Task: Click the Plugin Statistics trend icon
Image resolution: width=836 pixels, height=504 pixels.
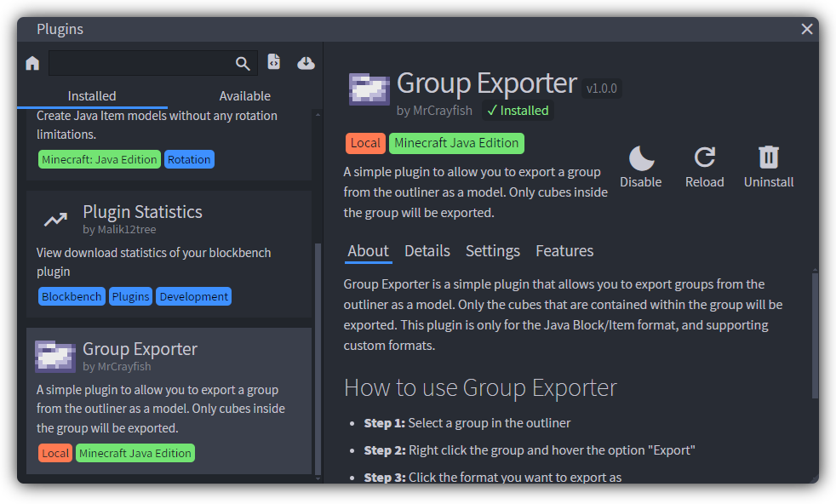Action: click(x=55, y=219)
